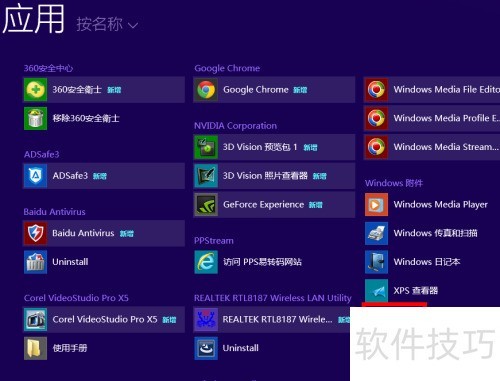The width and height of the screenshot is (500, 381).
Task: Click the 移除360安全衛士 label
Action: (86, 118)
